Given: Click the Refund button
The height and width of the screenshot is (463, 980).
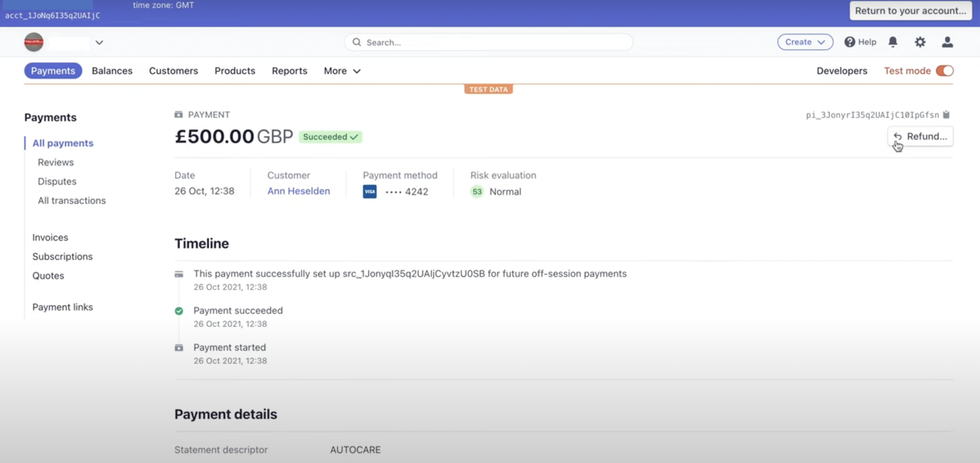Looking at the screenshot, I should tap(920, 136).
